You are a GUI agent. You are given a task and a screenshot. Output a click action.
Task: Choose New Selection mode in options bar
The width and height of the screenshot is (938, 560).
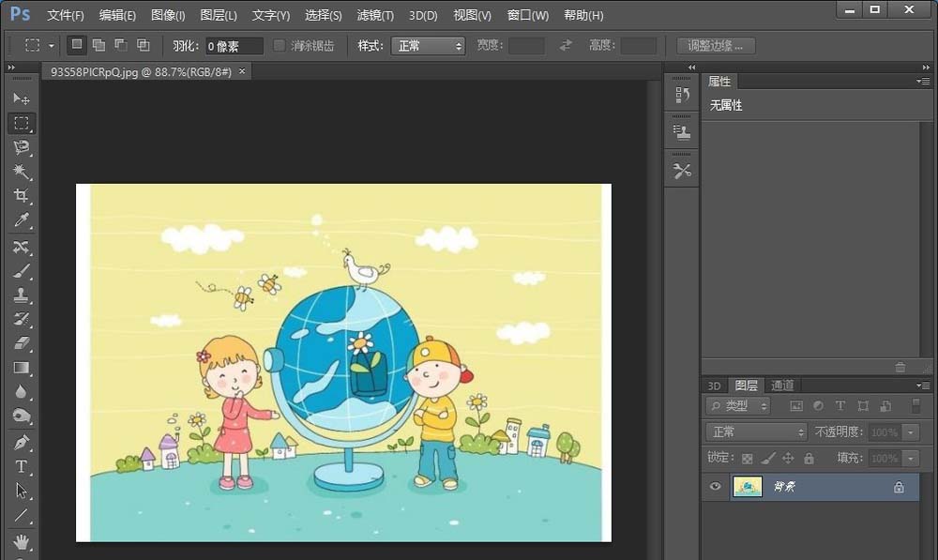[x=77, y=44]
